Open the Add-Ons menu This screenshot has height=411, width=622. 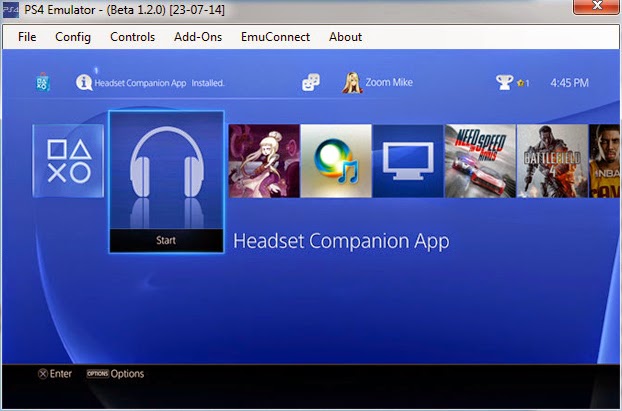tap(198, 37)
